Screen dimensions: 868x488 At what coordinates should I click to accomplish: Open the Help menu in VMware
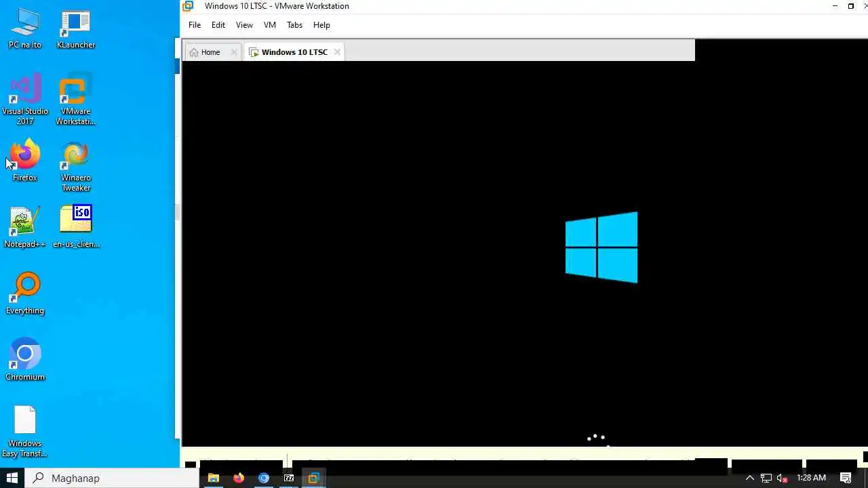coord(321,25)
